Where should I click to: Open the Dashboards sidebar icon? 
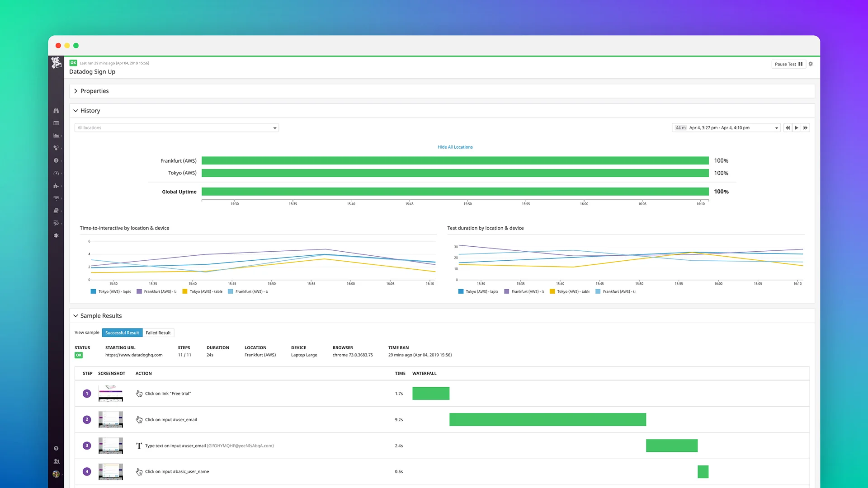point(56,123)
